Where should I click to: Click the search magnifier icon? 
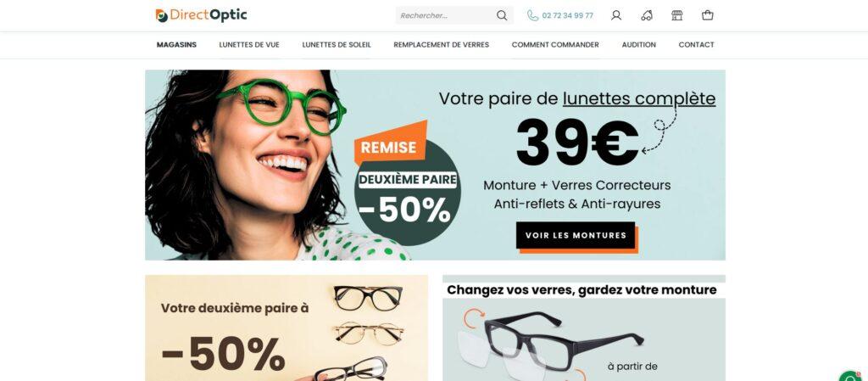tap(502, 15)
